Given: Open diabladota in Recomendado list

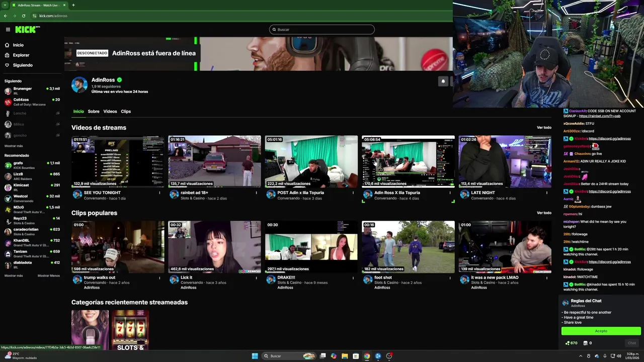Looking at the screenshot, I should 32,264.
